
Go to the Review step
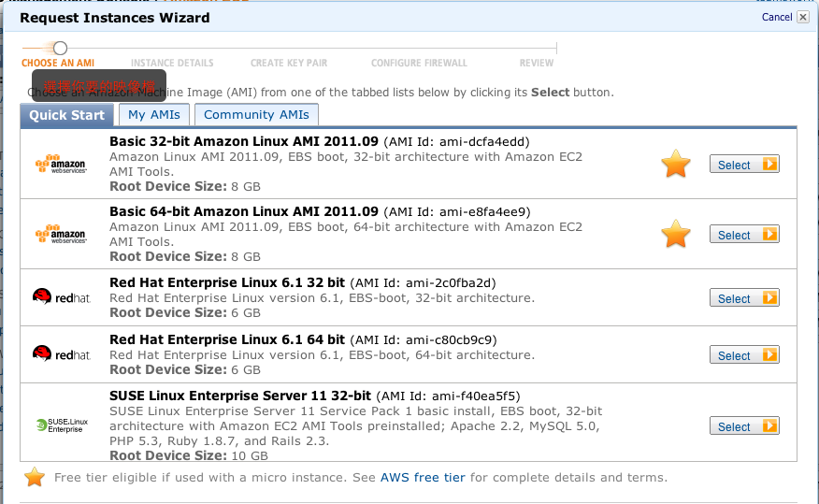click(x=537, y=64)
